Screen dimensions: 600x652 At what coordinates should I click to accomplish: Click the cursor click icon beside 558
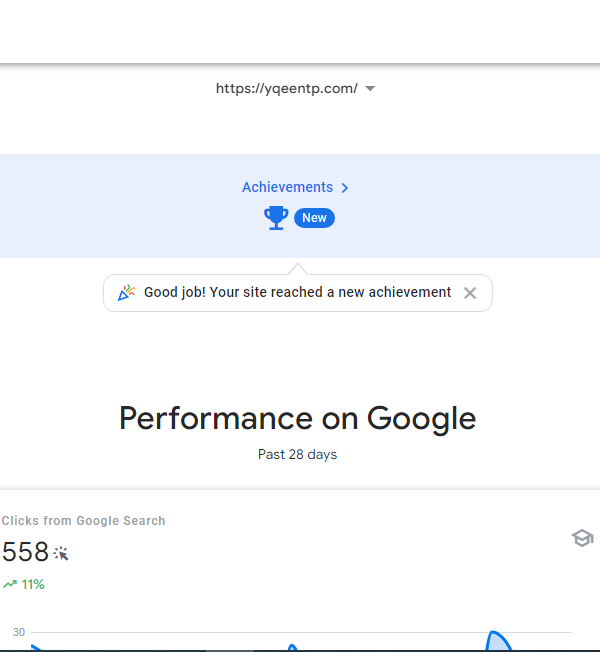tap(61, 553)
